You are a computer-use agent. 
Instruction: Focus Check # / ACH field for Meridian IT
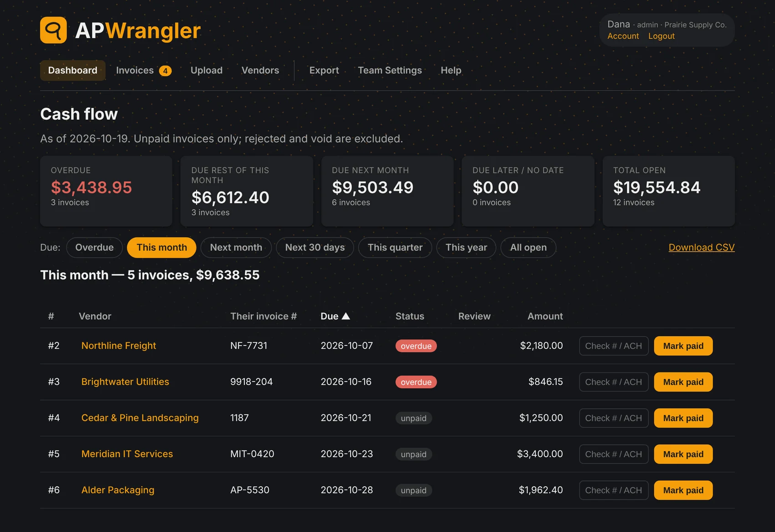[614, 454]
